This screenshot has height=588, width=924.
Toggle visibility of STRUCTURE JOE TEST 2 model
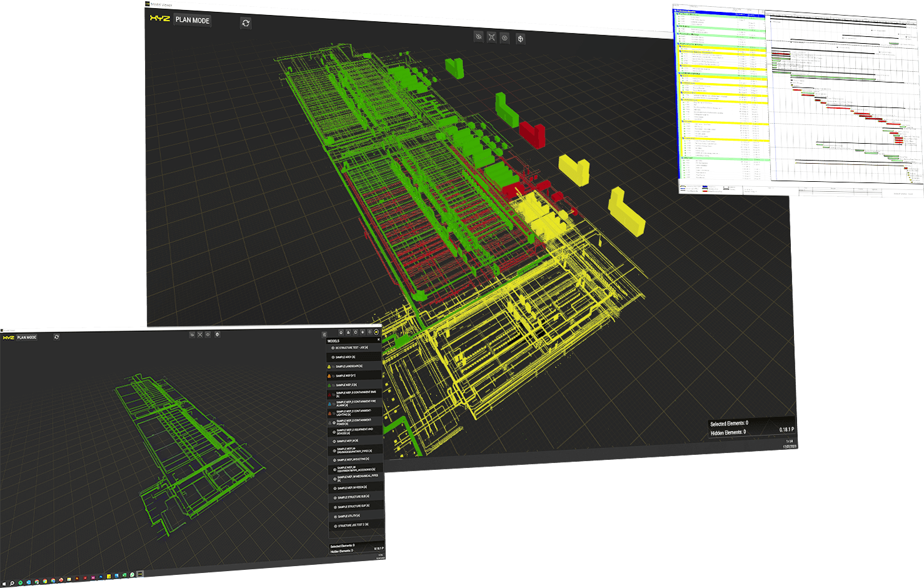pyautogui.click(x=336, y=526)
